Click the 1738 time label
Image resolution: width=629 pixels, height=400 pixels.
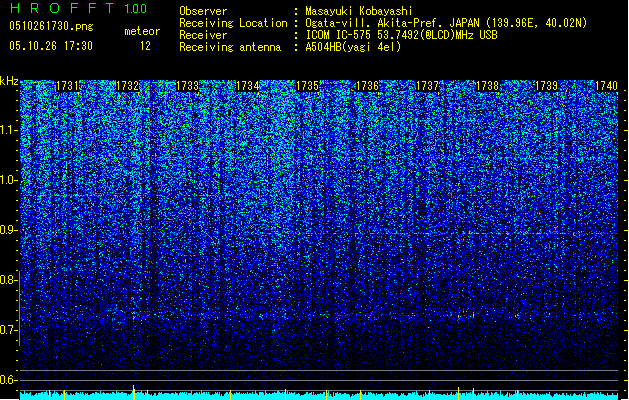(487, 86)
